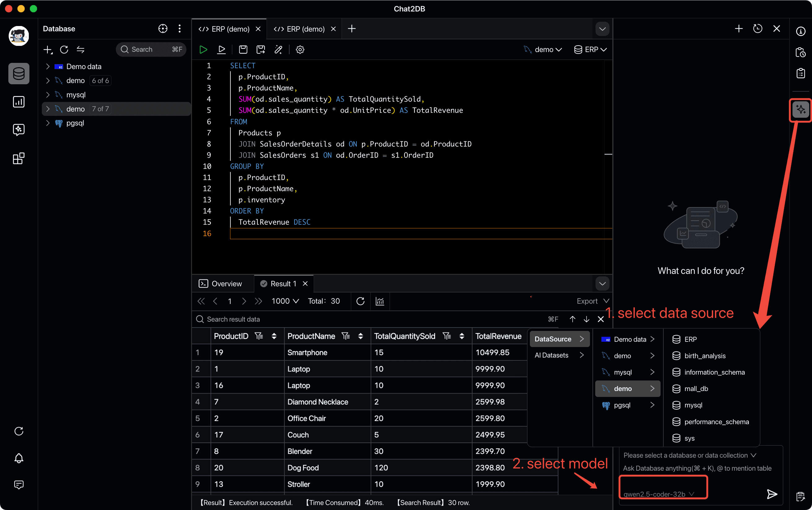Save the SQL console
Image resolution: width=812 pixels, height=510 pixels.
point(243,50)
